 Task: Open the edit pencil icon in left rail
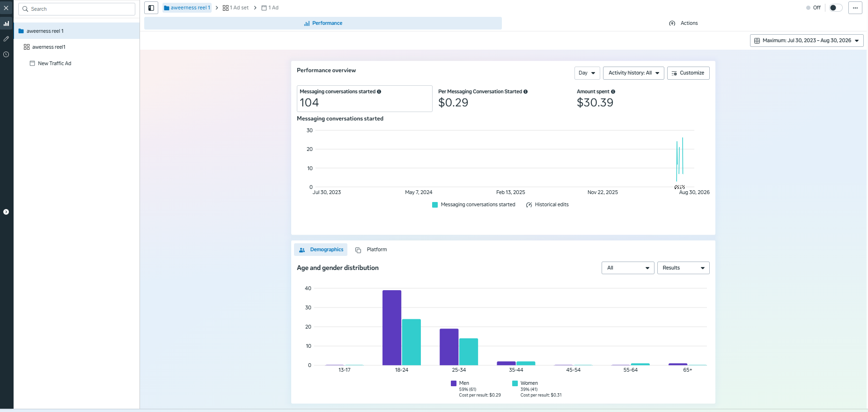tap(6, 39)
